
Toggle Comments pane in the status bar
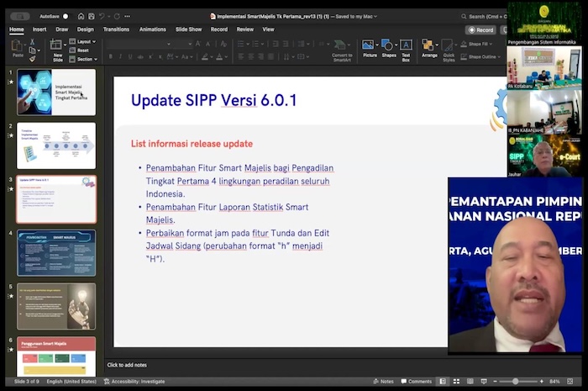point(415,381)
